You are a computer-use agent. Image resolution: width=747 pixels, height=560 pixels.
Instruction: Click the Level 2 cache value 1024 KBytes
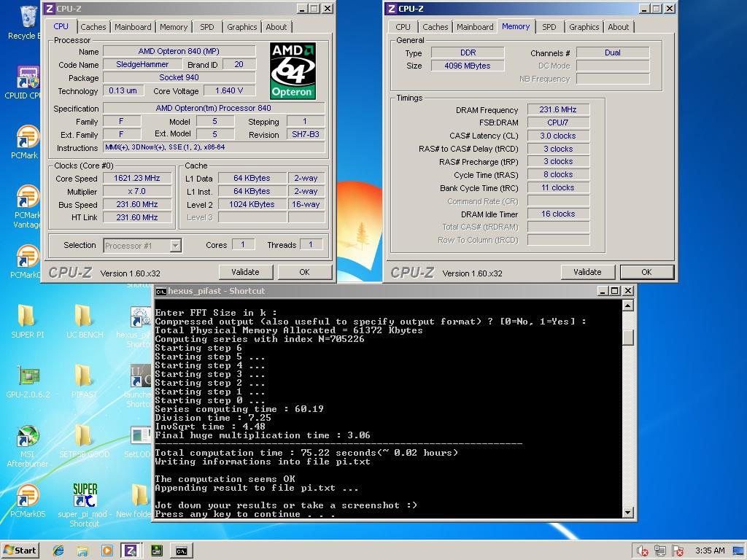[x=252, y=204]
